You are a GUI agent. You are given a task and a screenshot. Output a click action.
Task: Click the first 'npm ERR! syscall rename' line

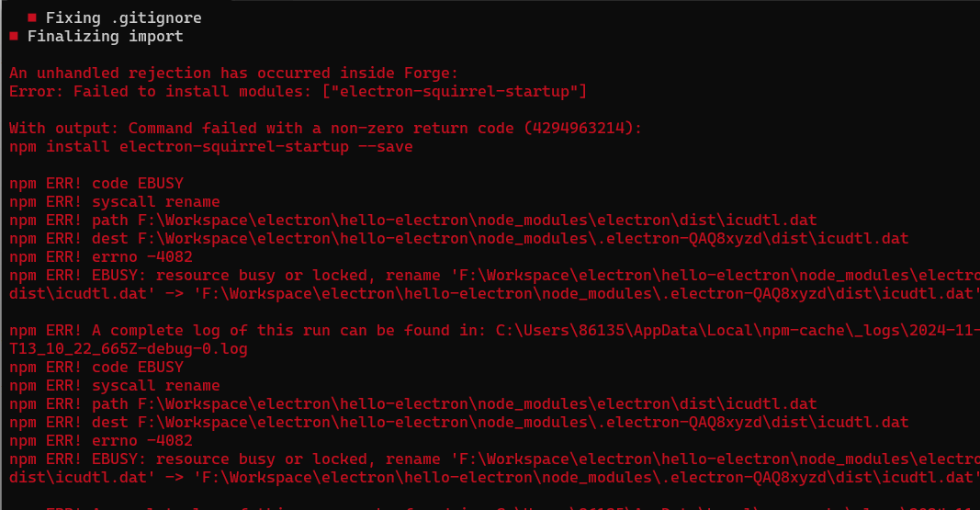click(115, 202)
